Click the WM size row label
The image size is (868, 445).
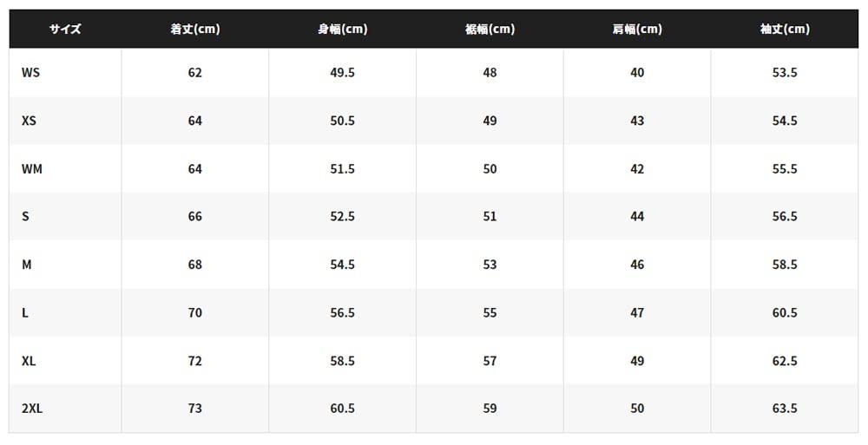click(32, 169)
